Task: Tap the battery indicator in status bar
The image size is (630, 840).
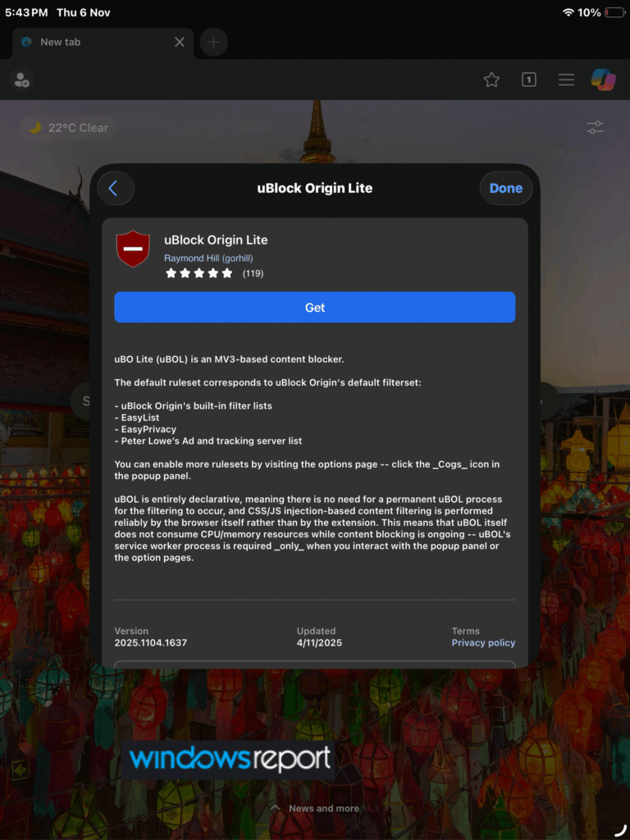Action: coord(614,13)
